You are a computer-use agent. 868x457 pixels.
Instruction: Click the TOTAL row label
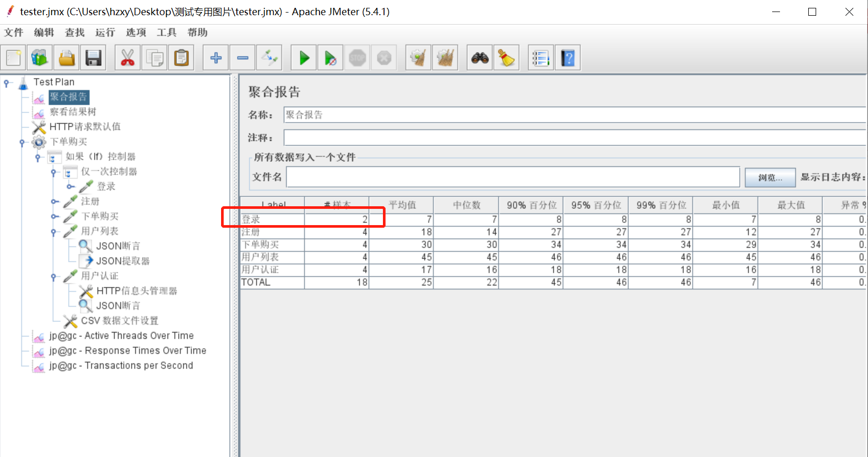[x=256, y=283]
